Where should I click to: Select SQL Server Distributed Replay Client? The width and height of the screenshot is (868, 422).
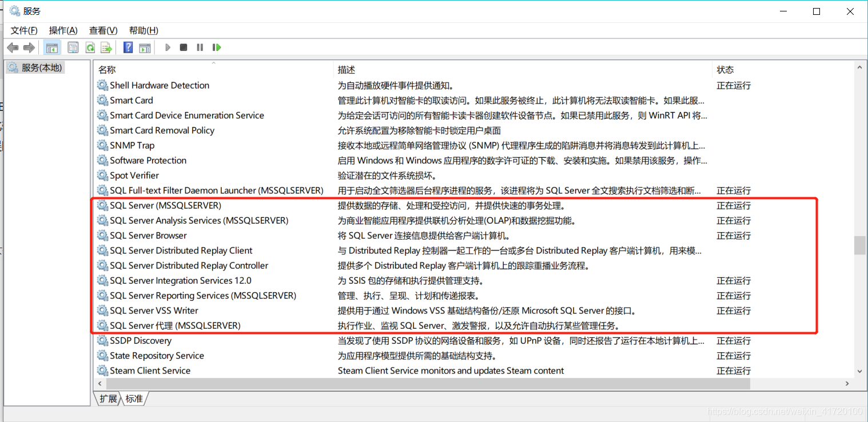181,250
